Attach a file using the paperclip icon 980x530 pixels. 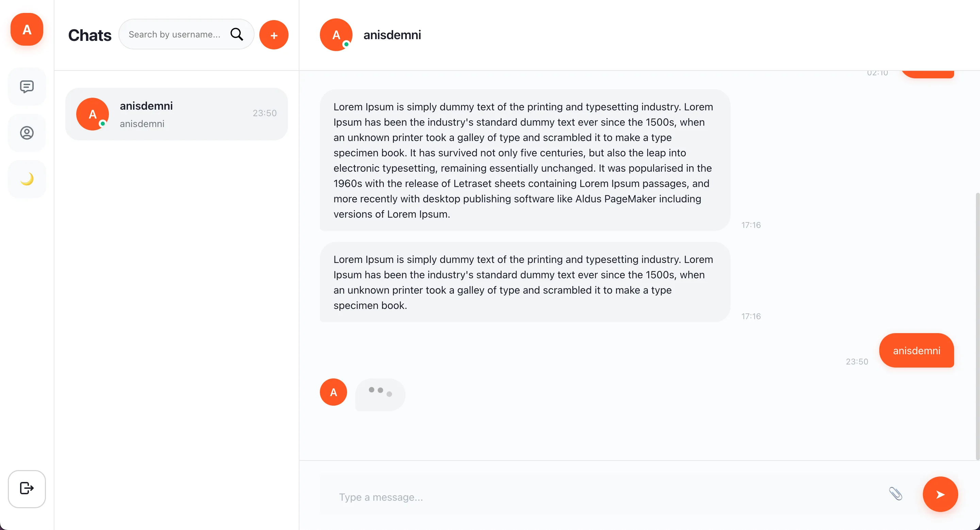tap(895, 494)
